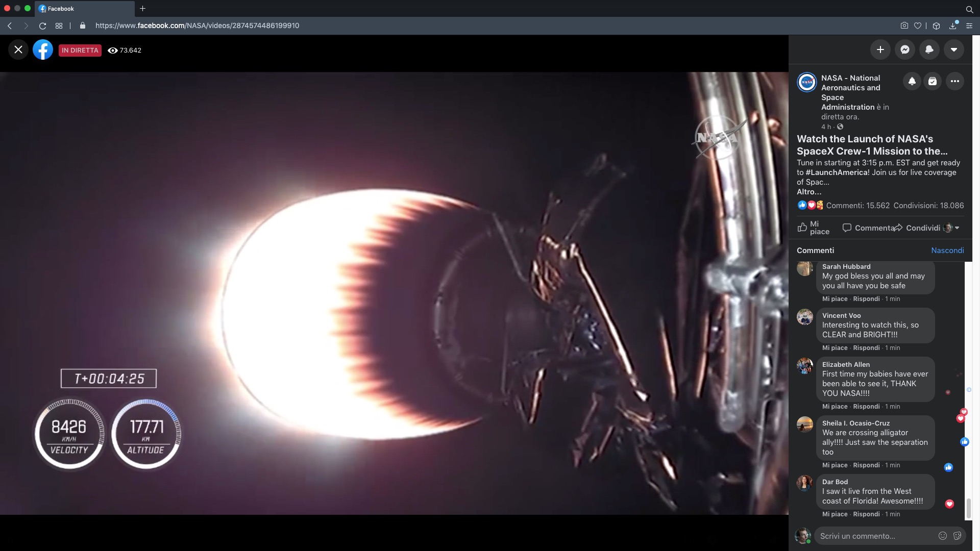Open Condivisioni: 18.086 count
980x551 pixels.
click(x=928, y=206)
